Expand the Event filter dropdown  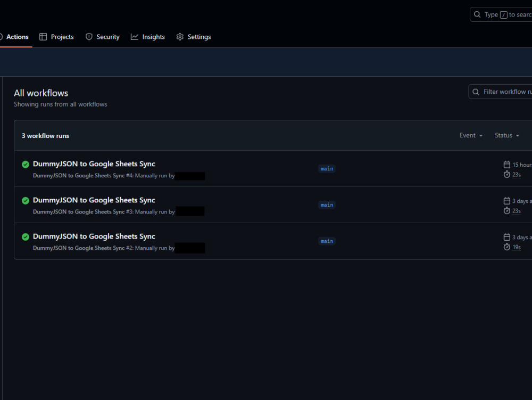point(471,135)
